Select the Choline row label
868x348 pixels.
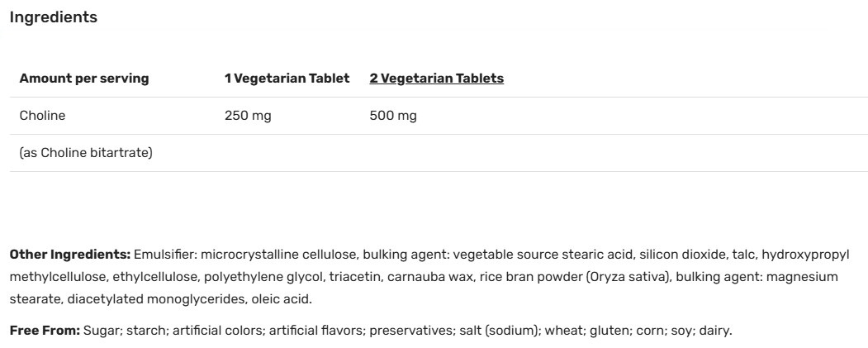[42, 116]
